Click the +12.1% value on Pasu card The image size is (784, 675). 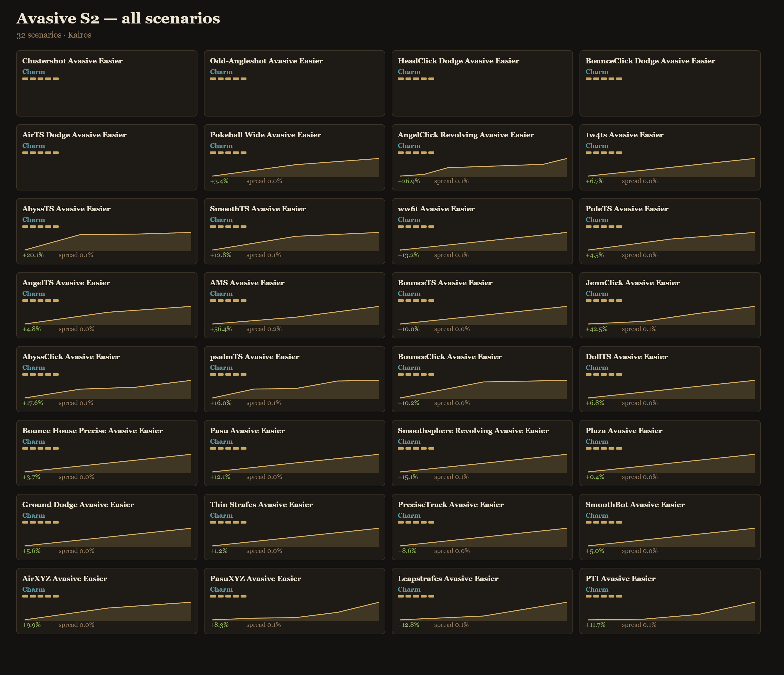pos(220,477)
